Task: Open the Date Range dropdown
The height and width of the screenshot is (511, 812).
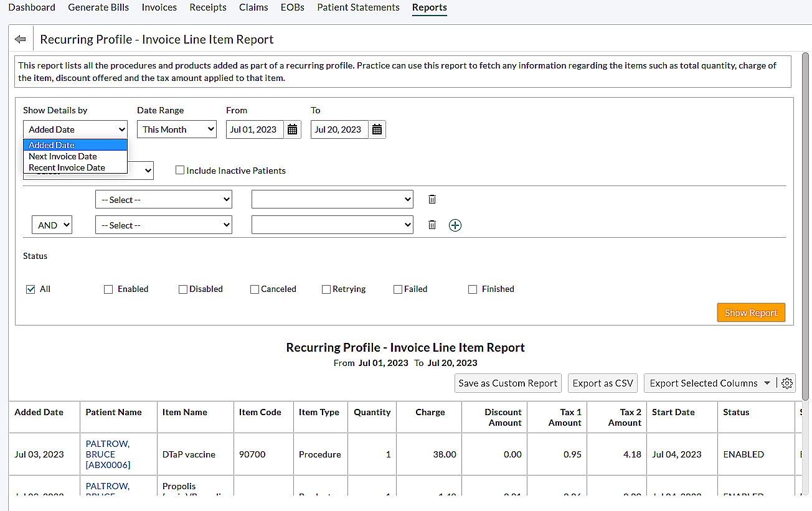Action: 176,129
